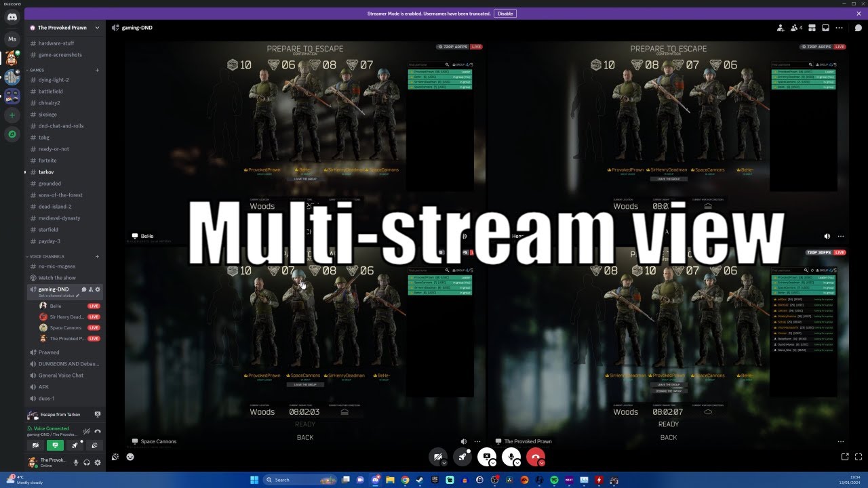Open more options dots in channel header
This screenshot has height=488, width=868.
840,28
